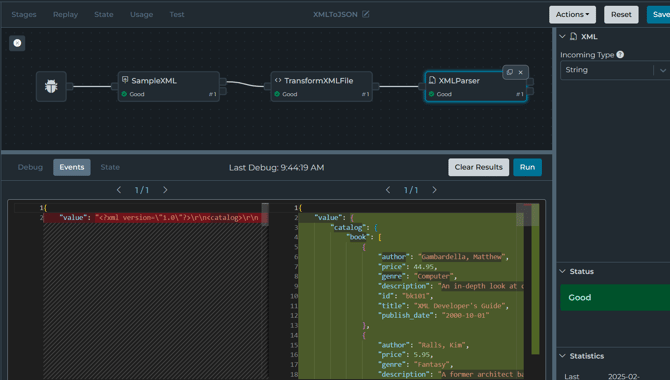
Task: Go to next input event page
Action: [x=165, y=190]
